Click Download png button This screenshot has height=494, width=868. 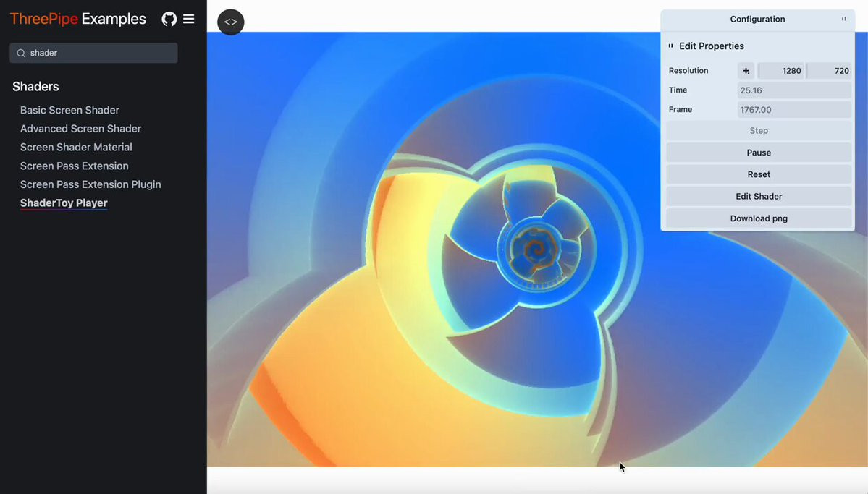[x=759, y=218]
